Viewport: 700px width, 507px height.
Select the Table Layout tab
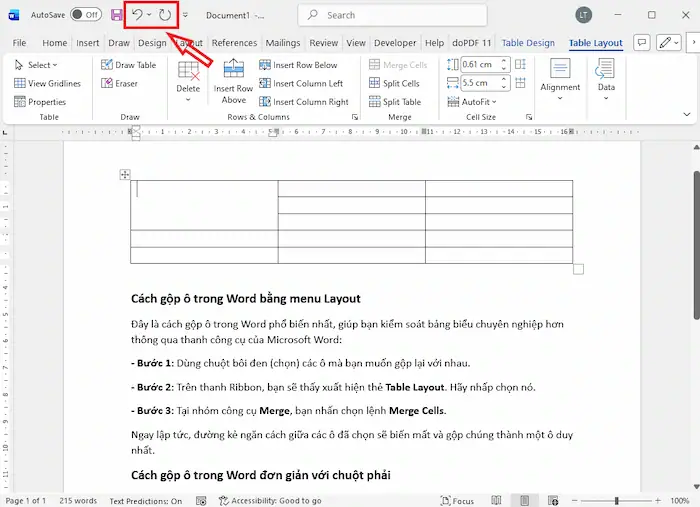[x=596, y=43]
